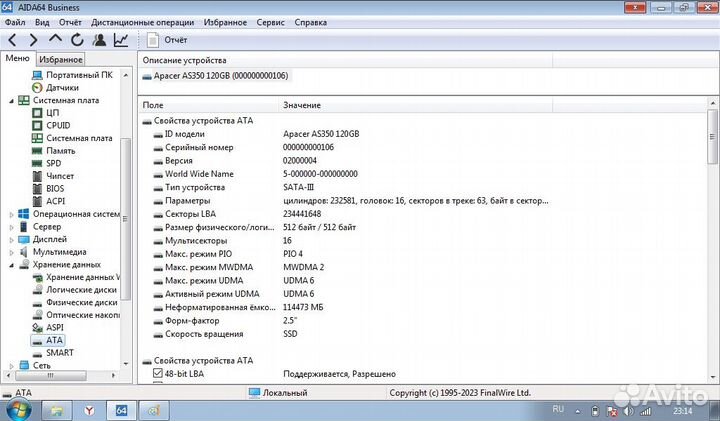
Task: Open the Сервис menu
Action: click(270, 22)
